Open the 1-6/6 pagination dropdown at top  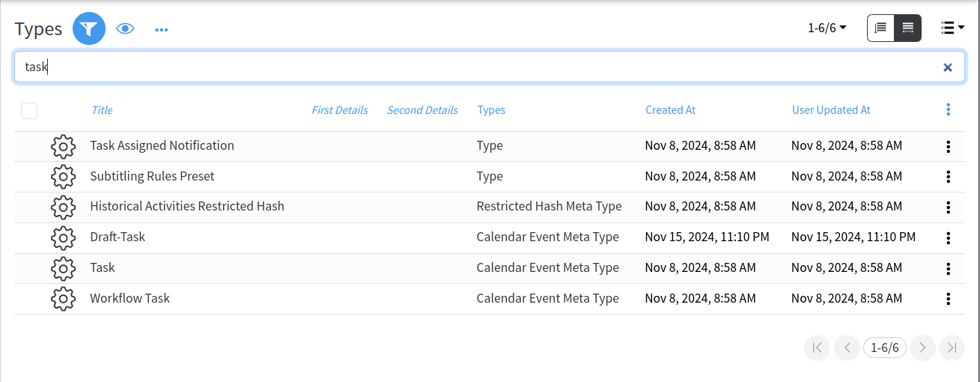click(827, 28)
